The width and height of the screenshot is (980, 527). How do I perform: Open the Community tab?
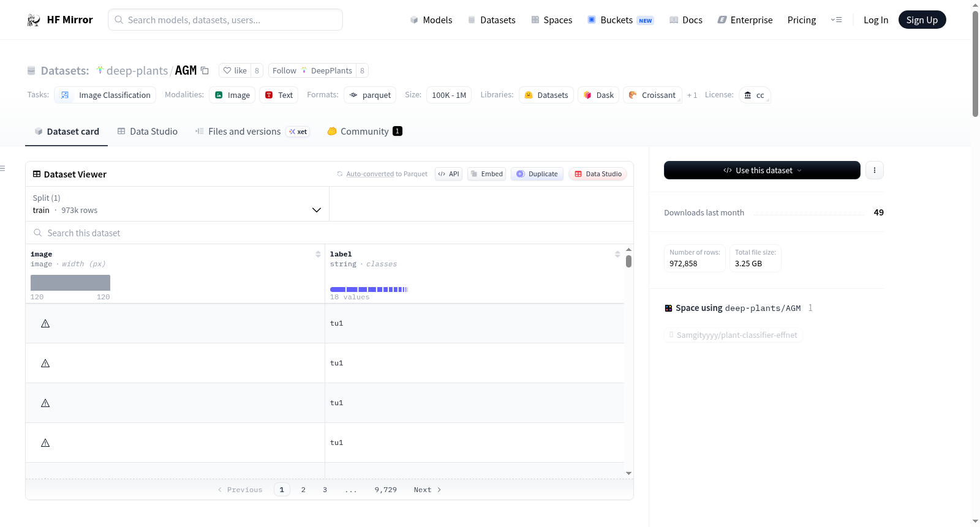[364, 131]
